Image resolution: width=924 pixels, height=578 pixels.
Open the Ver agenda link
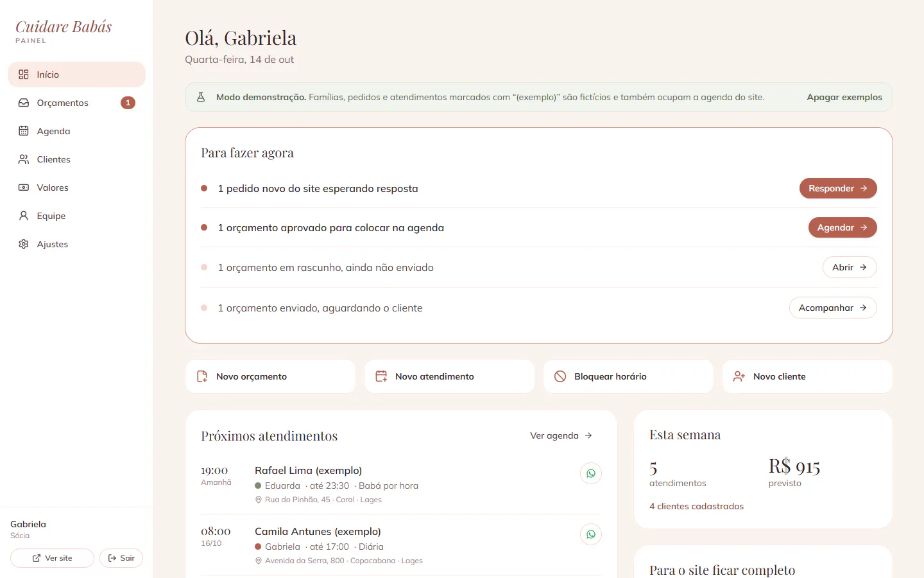coord(561,435)
